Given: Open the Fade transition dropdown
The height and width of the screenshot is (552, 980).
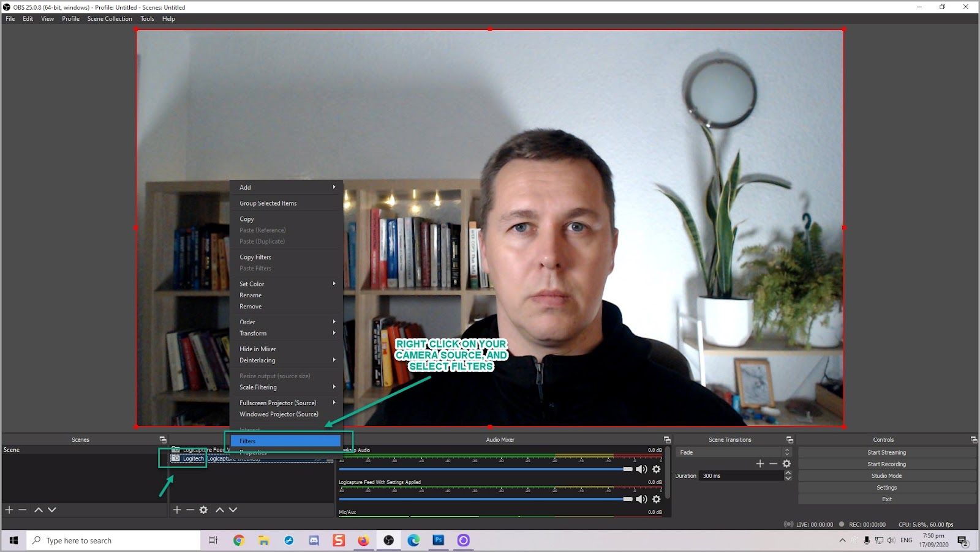Looking at the screenshot, I should [734, 452].
